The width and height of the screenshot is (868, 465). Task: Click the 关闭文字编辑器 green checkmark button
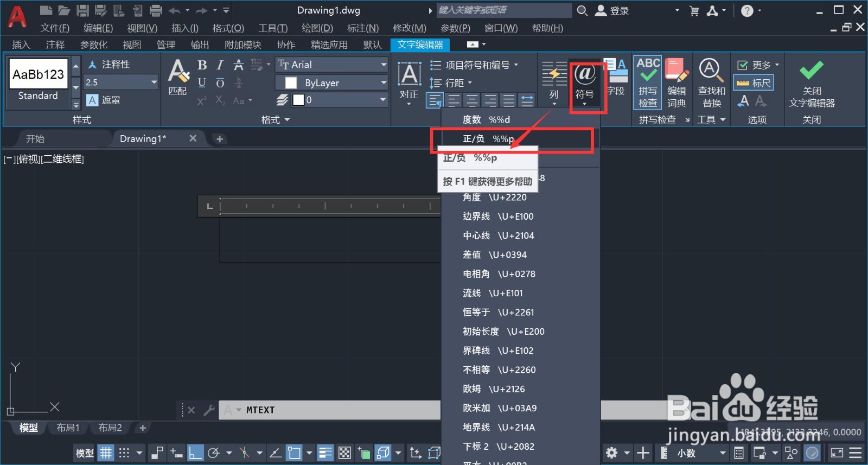click(812, 84)
